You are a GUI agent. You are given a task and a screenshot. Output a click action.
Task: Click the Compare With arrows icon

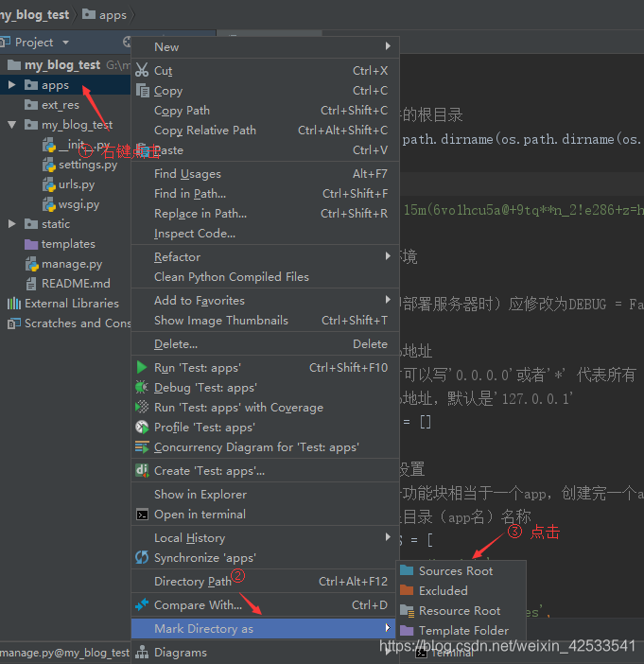point(142,604)
